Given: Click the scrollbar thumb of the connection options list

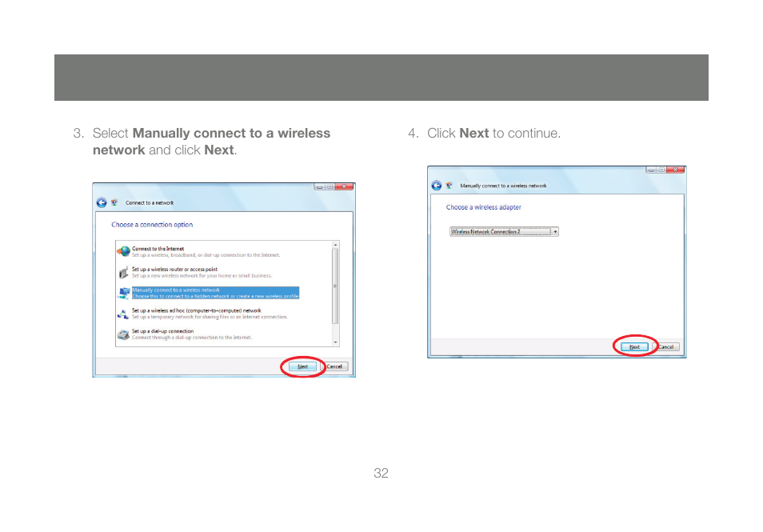Looking at the screenshot, I should pos(335,286).
